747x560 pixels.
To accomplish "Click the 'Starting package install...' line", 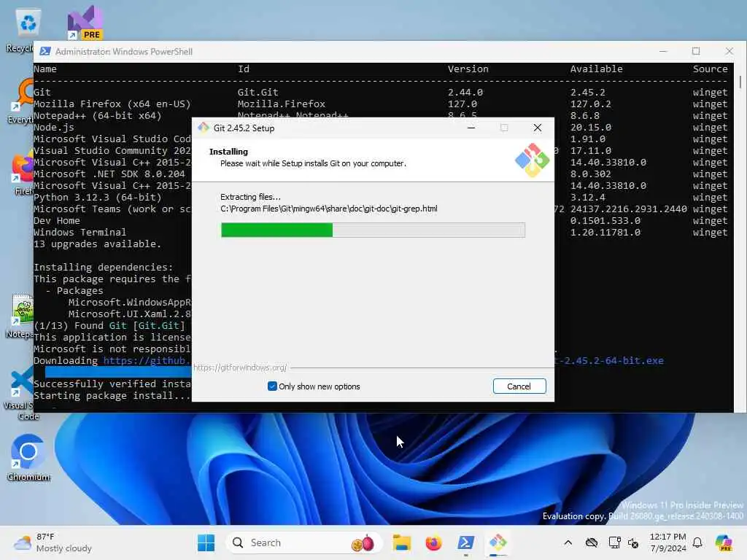I will tap(112, 396).
